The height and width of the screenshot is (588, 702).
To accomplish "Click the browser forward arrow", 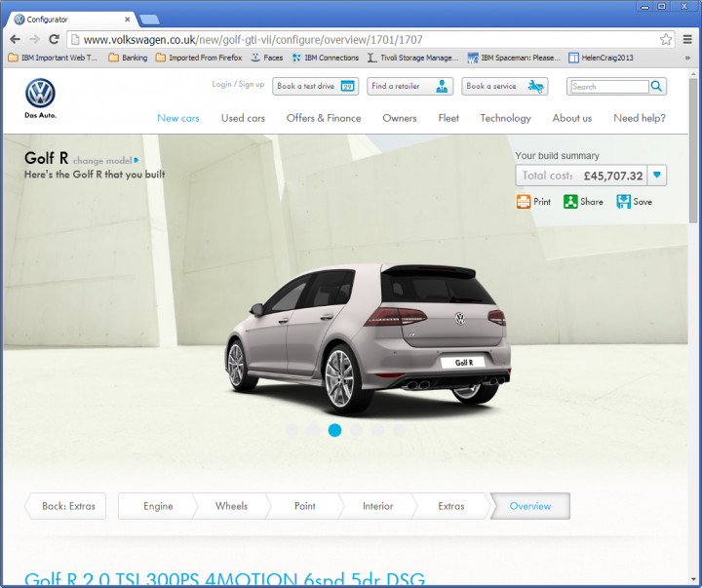I will pos(34,39).
